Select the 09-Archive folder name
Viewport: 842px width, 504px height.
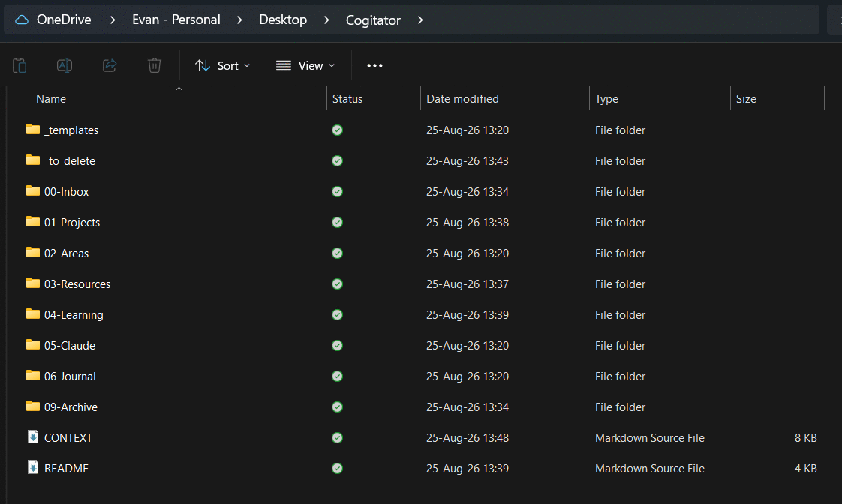(x=71, y=407)
